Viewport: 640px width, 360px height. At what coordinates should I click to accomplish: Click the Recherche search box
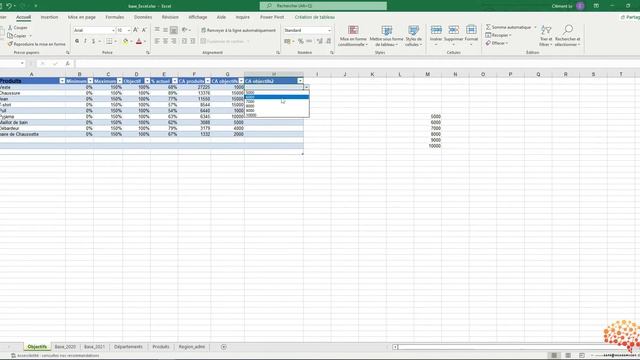pyautogui.click(x=323, y=6)
